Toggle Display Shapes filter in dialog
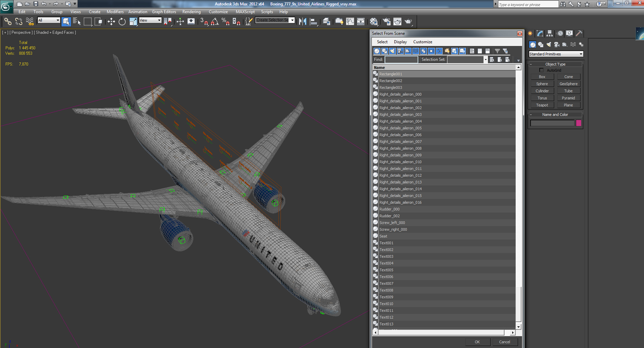Screen dimensions: 644x348 (385, 51)
